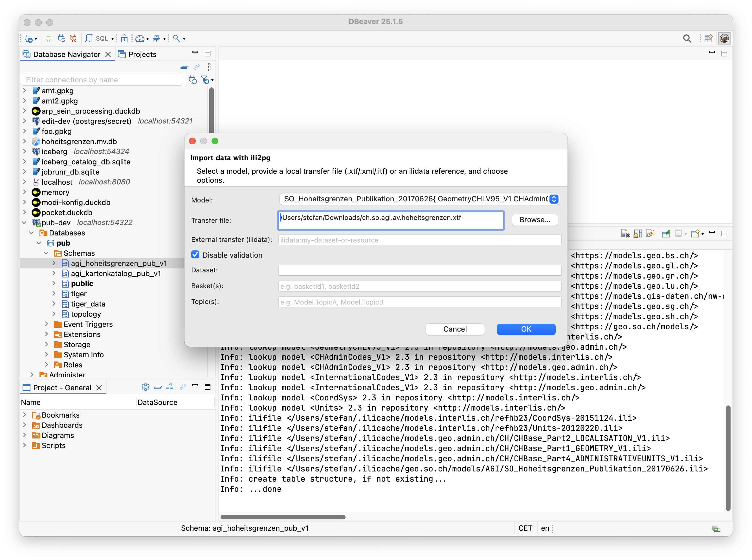Collapse the Schemas folder node
Screen dimensions: 752x560
(46, 253)
